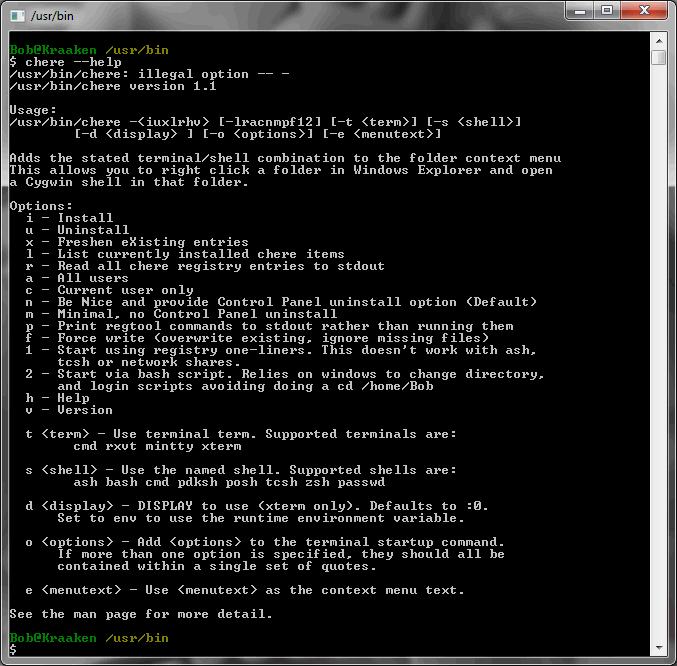Viewport: 677px width, 666px height.
Task: Click 'Set to env to use the runtime' line
Action: pyautogui.click(x=261, y=518)
